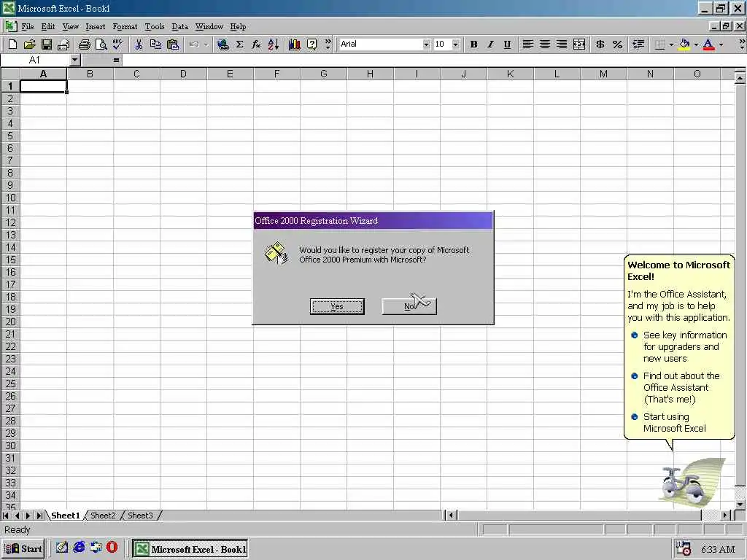Click the New workbook icon
Viewport: 747px width, 560px height.
pos(13,44)
